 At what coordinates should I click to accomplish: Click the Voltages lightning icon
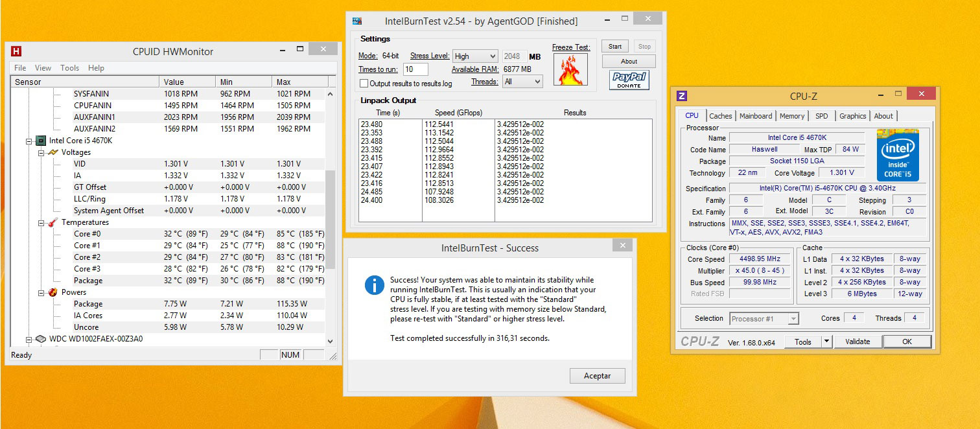[x=52, y=152]
